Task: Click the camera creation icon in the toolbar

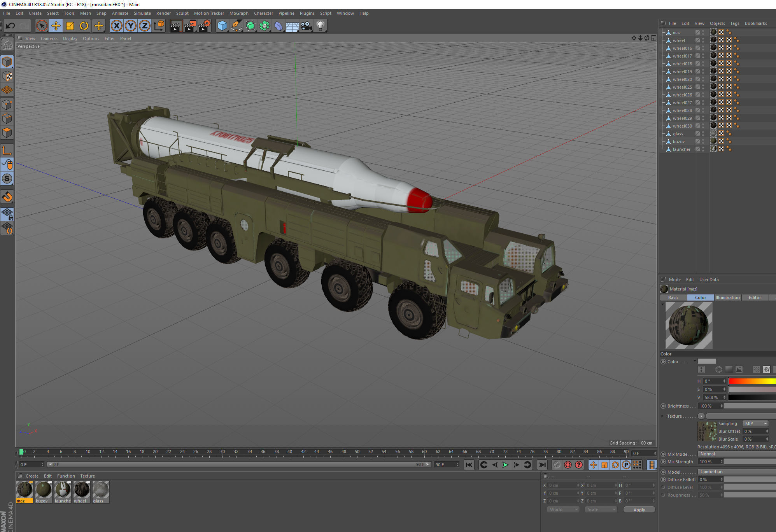Action: pyautogui.click(x=306, y=26)
